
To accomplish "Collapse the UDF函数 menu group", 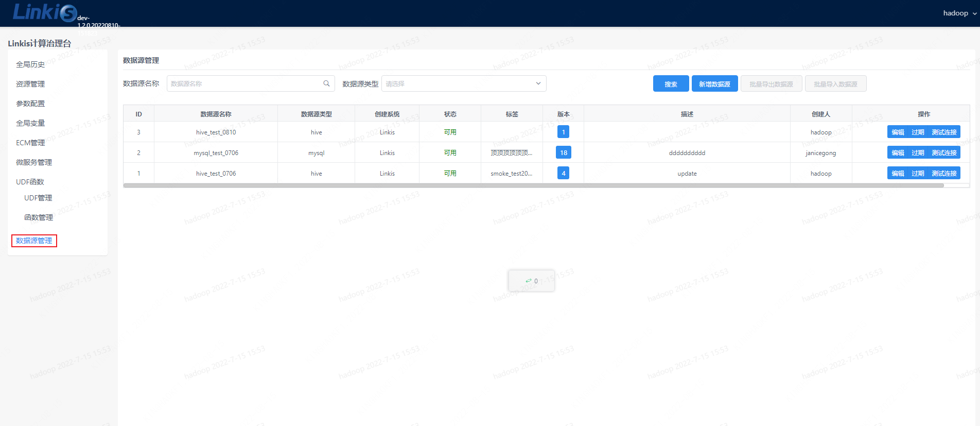I will click(x=30, y=182).
